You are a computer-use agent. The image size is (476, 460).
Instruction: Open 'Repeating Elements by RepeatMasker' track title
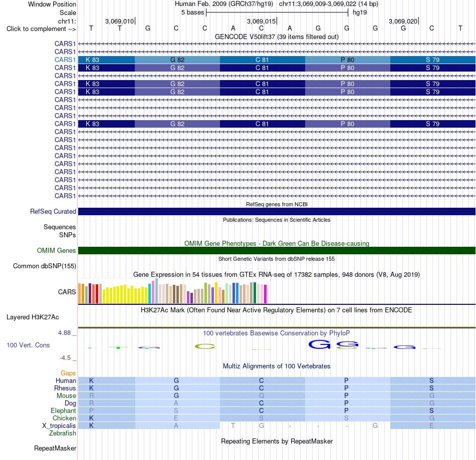277,441
